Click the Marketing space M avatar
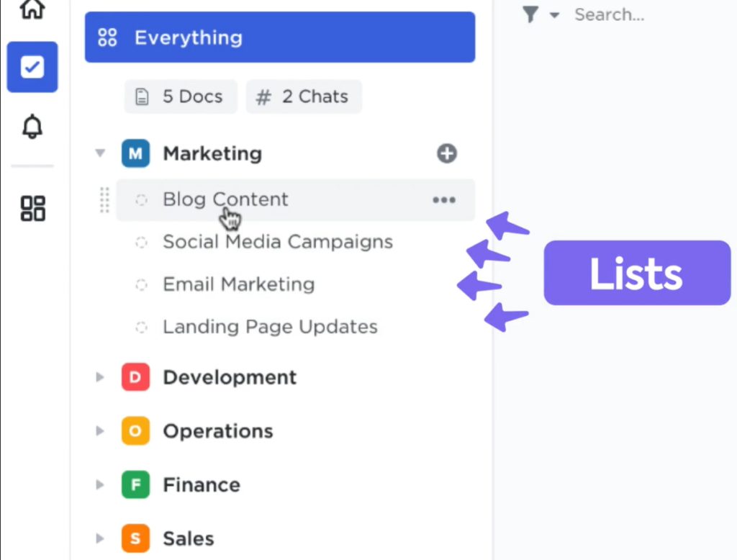The width and height of the screenshot is (737, 560). click(x=135, y=153)
